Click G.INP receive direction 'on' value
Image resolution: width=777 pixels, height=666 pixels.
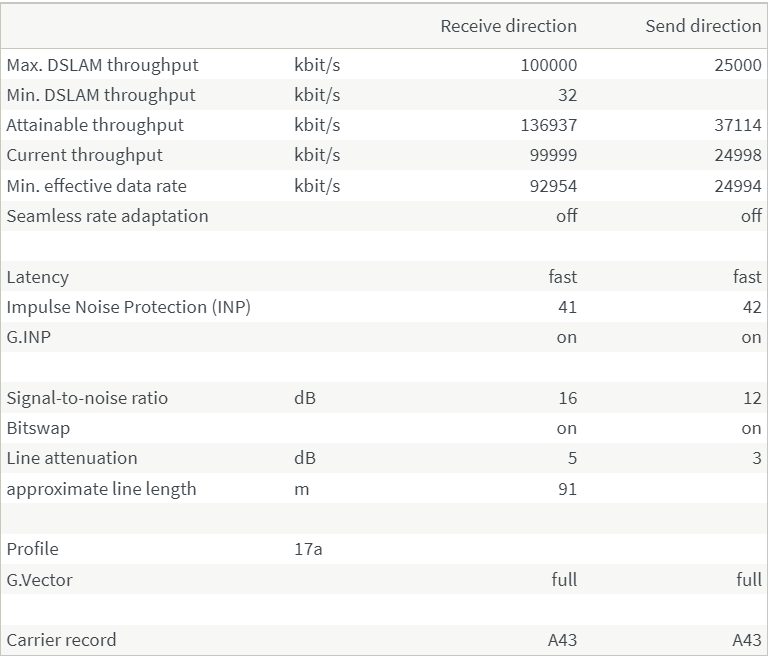coord(566,337)
